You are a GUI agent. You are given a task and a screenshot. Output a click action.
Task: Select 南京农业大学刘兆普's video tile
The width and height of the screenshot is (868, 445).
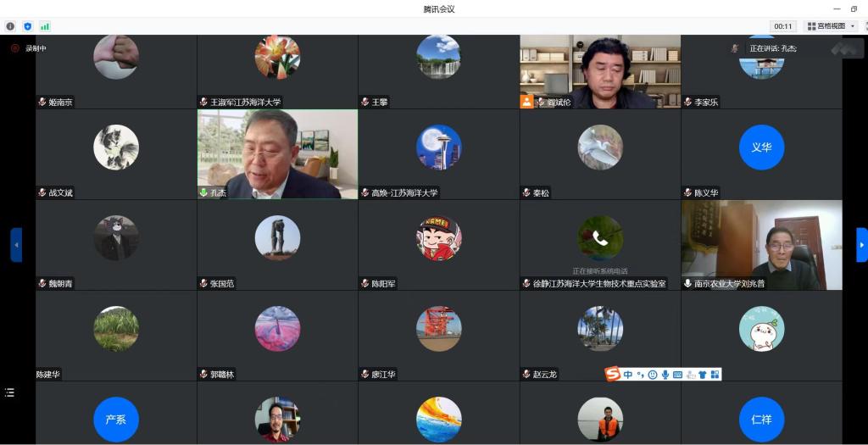[x=761, y=245]
